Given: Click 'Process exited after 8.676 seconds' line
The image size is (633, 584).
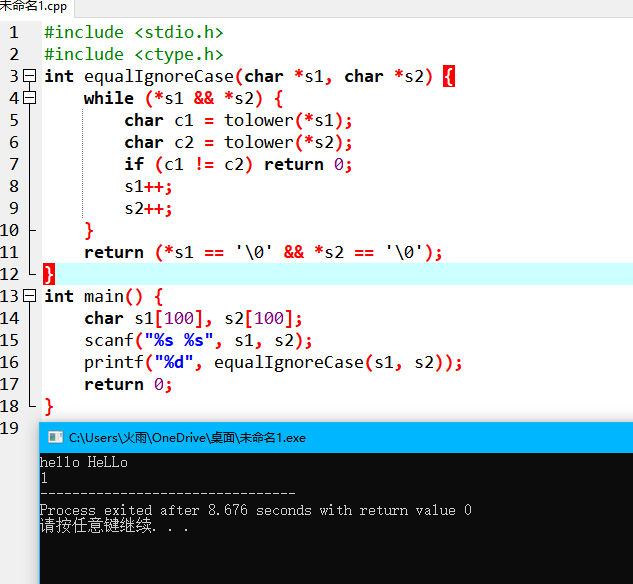Looking at the screenshot, I should (256, 510).
